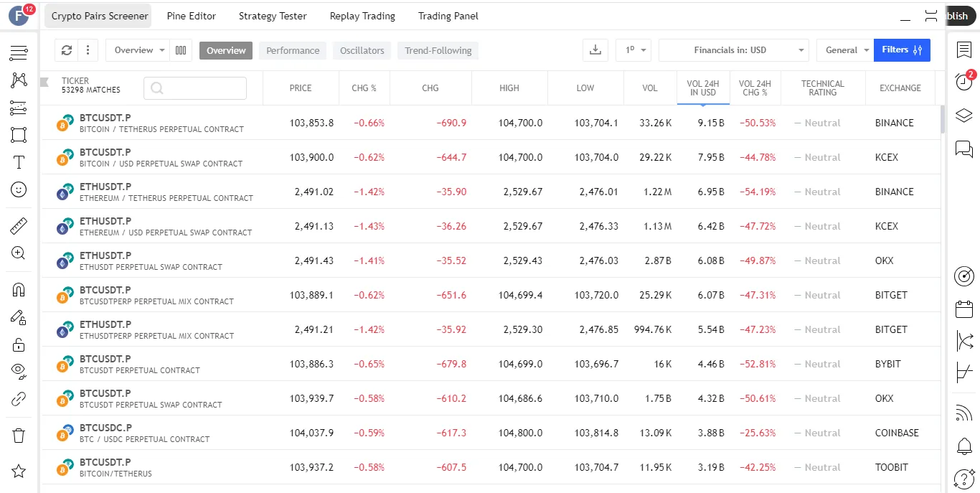Select the Performance column preset

[x=293, y=50]
